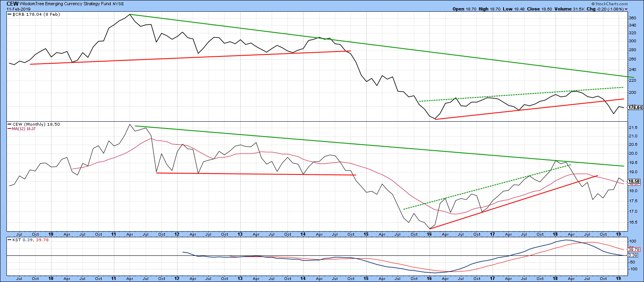This screenshot has width=644, height=282.
Task: Click the Low 18.48 value
Action: tap(513, 9)
